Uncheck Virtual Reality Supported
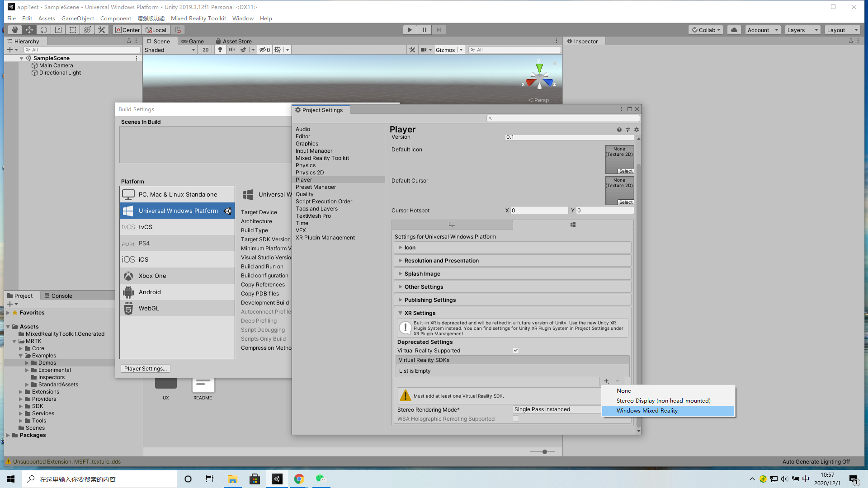This screenshot has height=488, width=868. (x=516, y=350)
